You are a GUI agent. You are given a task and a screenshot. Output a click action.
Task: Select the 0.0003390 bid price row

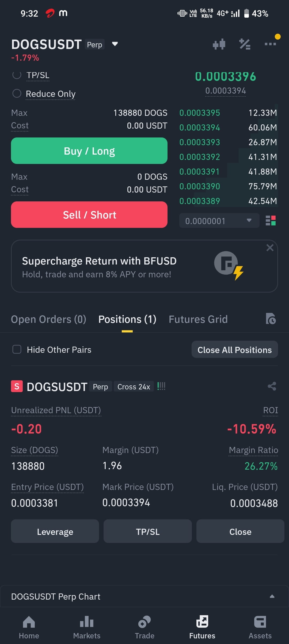pyautogui.click(x=228, y=186)
